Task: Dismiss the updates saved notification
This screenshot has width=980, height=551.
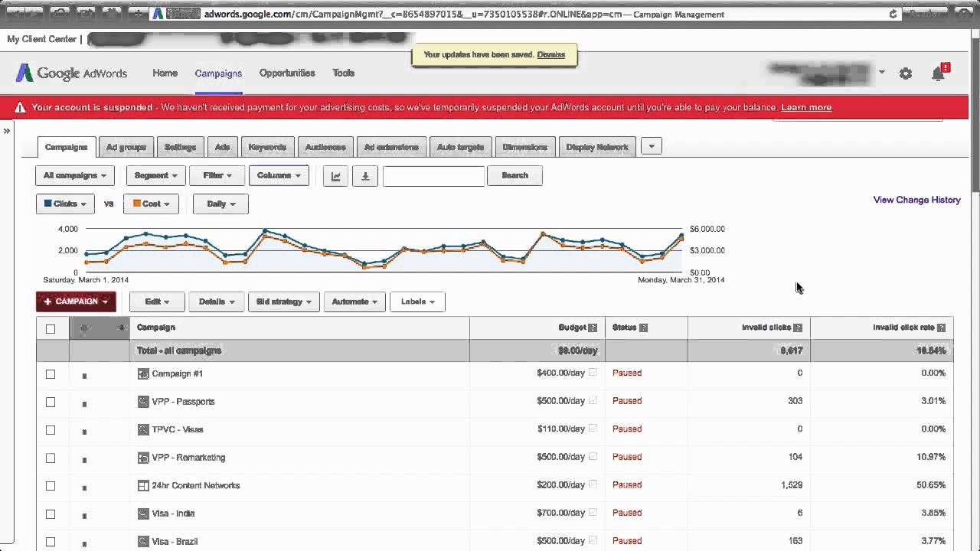Action: pyautogui.click(x=551, y=55)
